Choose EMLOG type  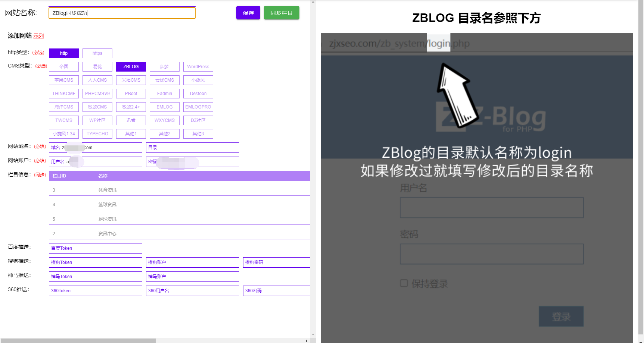[x=165, y=107]
